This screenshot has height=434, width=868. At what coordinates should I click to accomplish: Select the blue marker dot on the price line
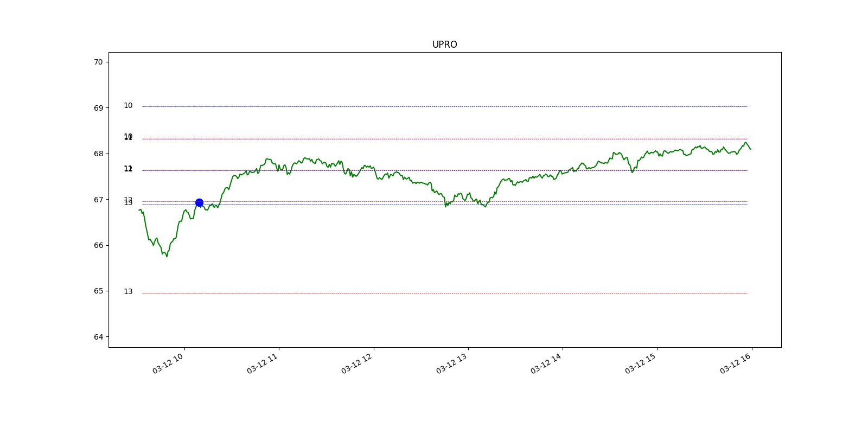pos(199,203)
